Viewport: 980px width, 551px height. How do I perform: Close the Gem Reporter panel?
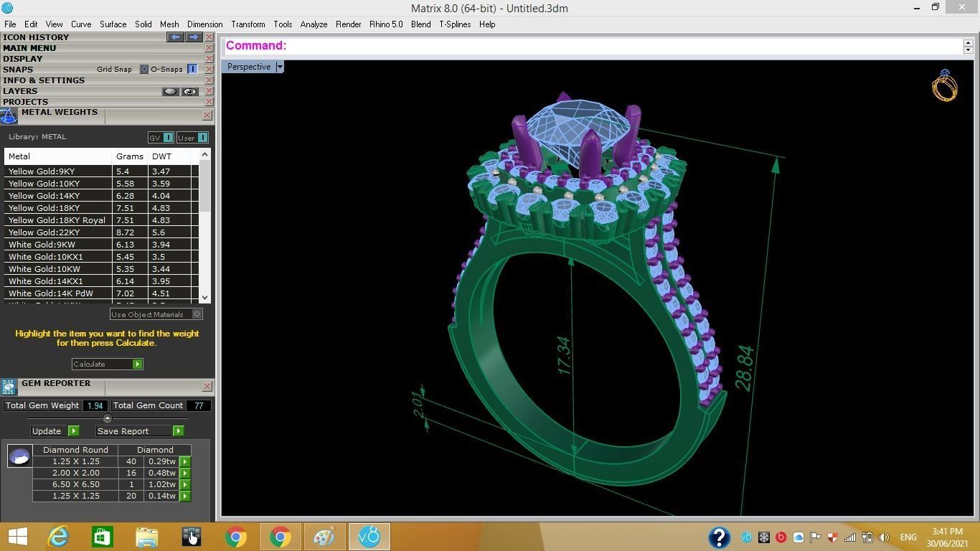(x=207, y=386)
